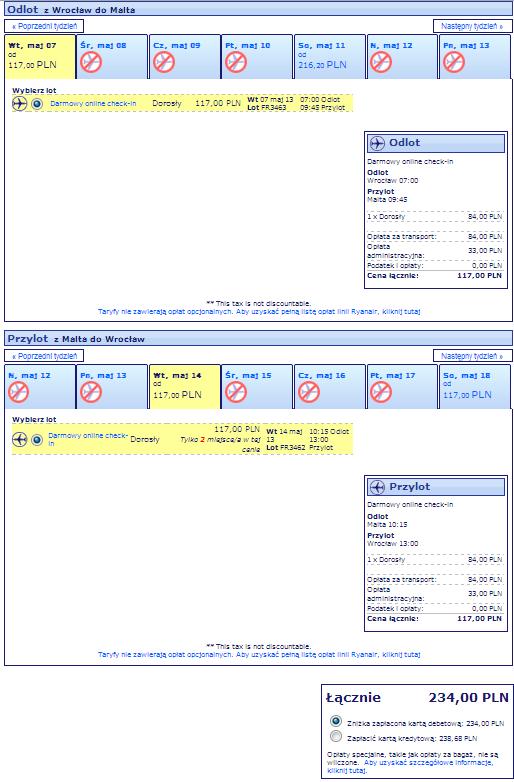Open Darmowy online check-in link for return flight

point(88,439)
